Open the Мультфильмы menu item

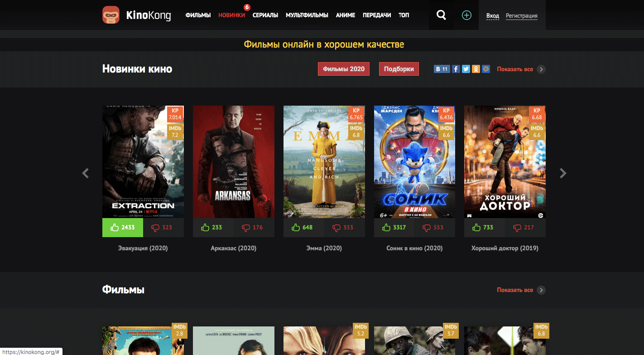(307, 15)
